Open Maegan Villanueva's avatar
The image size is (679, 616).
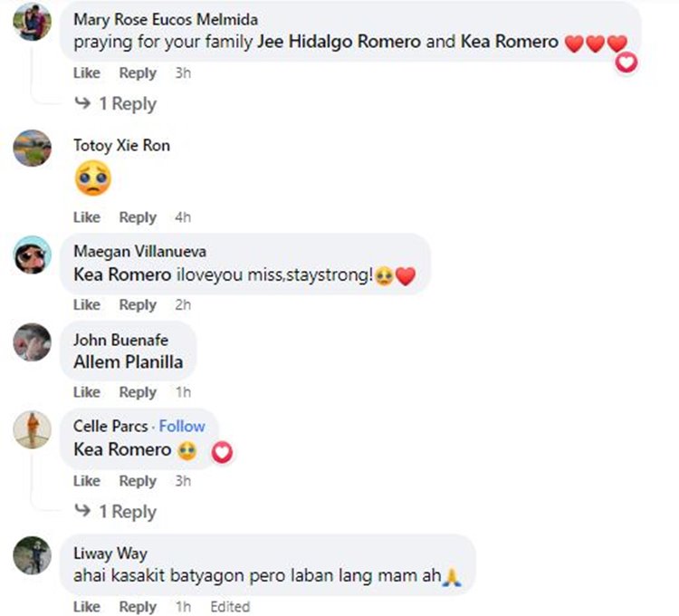coord(32,255)
